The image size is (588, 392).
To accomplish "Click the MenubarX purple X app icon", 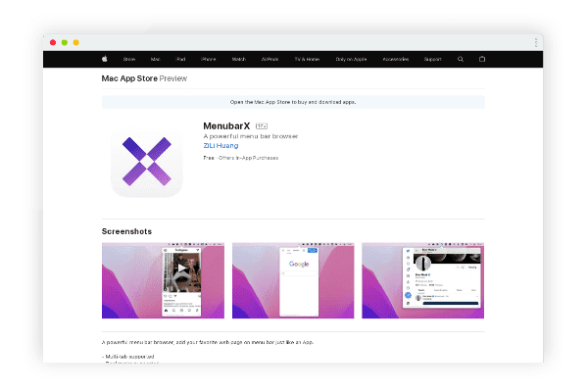I will pos(147,162).
